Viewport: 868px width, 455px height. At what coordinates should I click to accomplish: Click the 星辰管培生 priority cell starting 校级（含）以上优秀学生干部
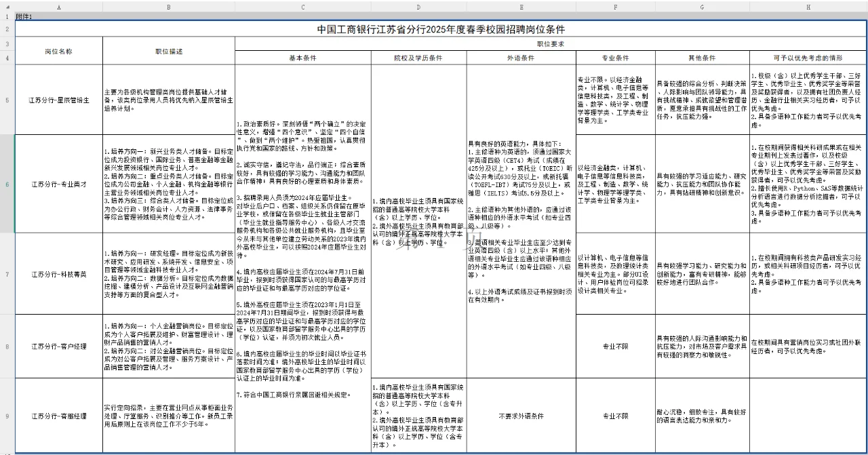pyautogui.click(x=808, y=100)
